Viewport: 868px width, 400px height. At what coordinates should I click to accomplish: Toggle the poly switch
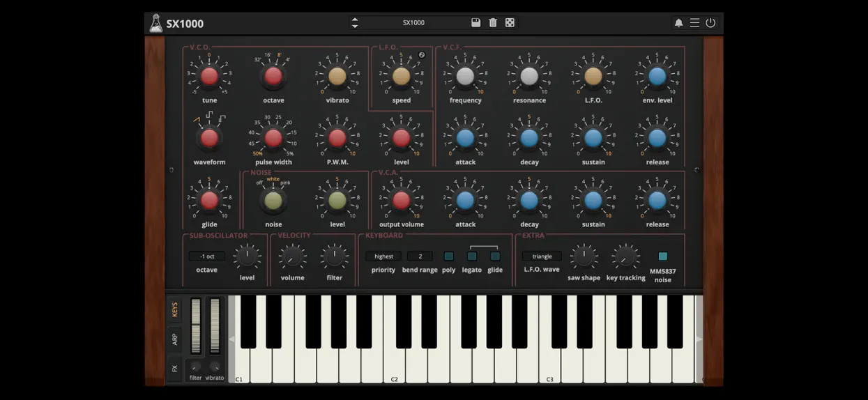pos(448,256)
